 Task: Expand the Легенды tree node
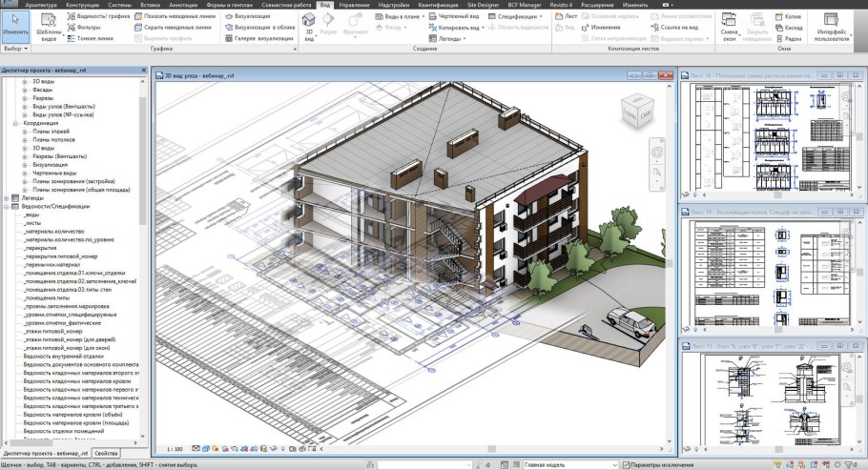(6, 198)
